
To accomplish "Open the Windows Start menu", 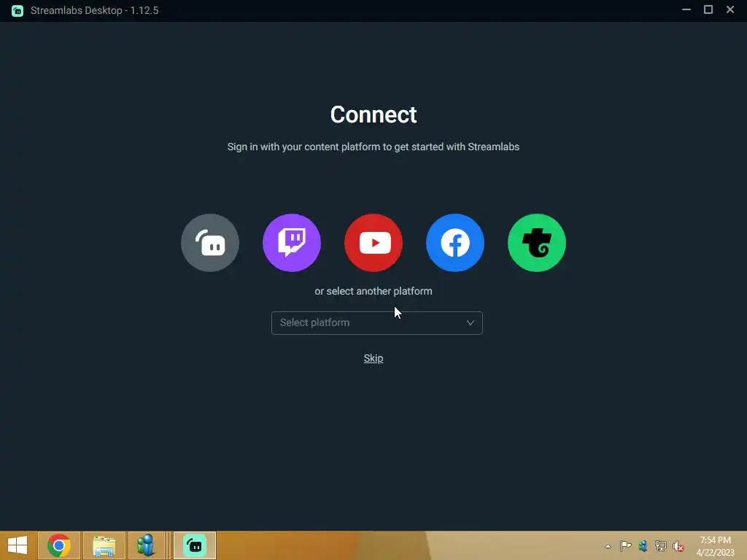I will (x=18, y=545).
